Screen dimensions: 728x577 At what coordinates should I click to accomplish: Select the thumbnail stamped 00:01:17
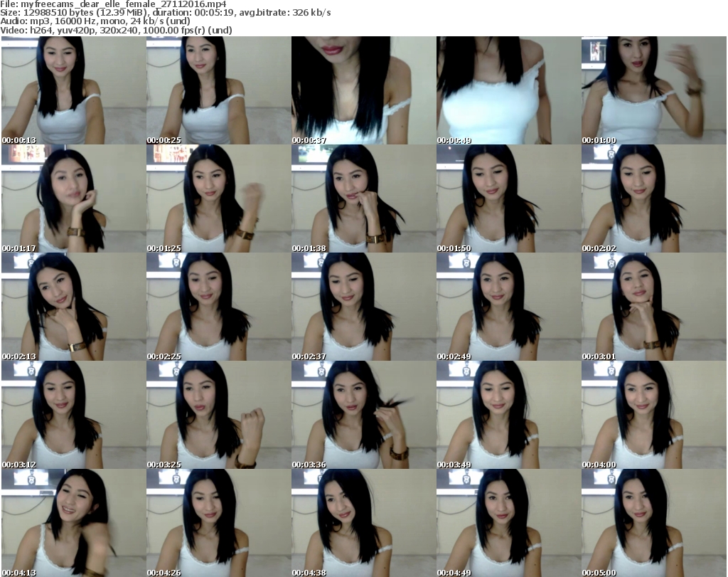pyautogui.click(x=73, y=198)
